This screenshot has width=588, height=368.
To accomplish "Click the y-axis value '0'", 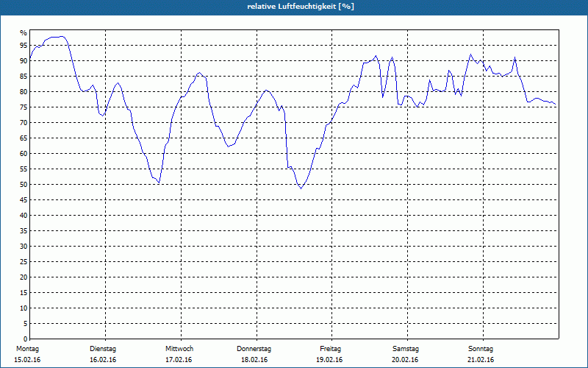I will click(26, 339).
